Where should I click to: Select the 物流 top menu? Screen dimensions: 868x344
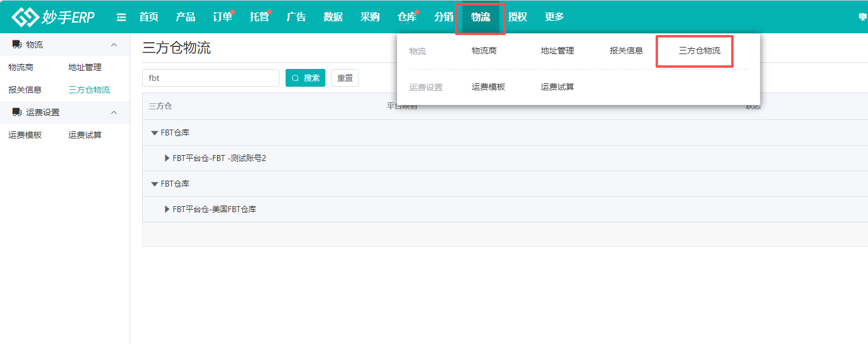tap(481, 17)
